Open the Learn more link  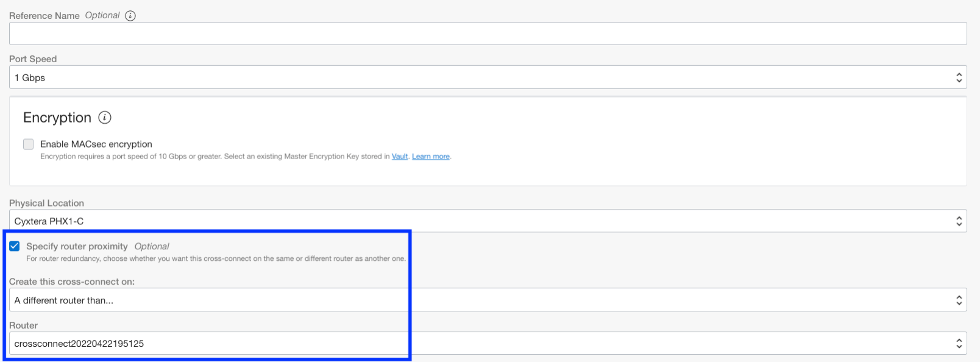click(x=431, y=157)
